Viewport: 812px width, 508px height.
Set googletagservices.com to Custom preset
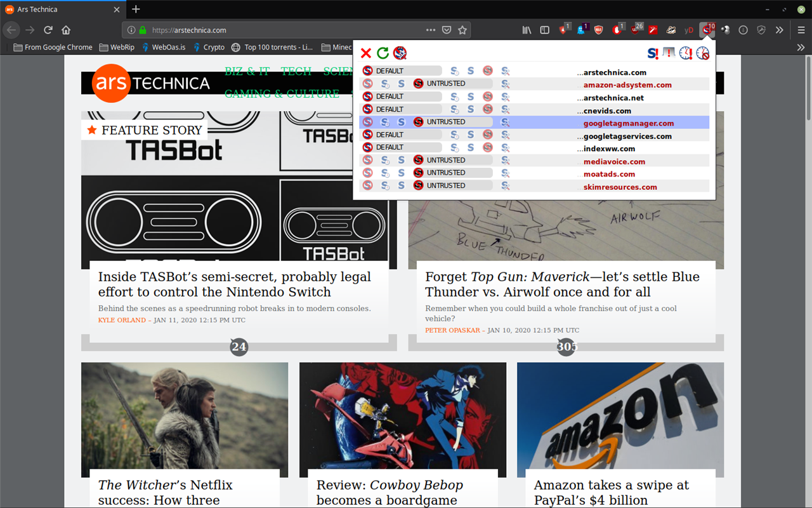(x=505, y=135)
